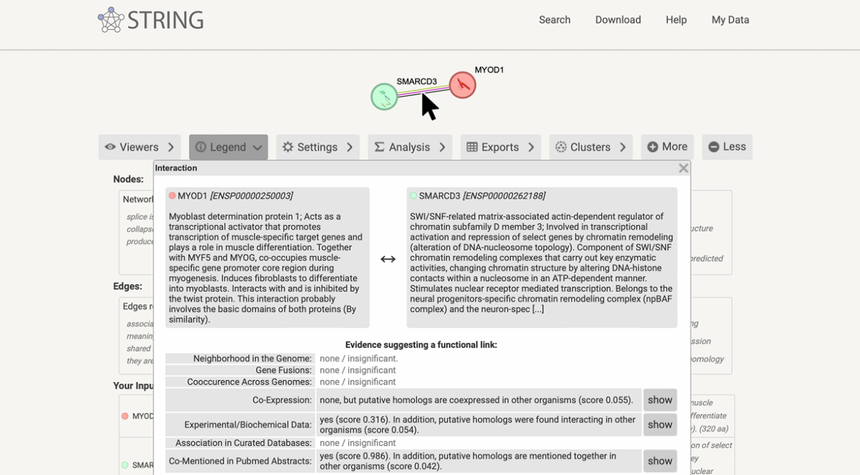Click the double-headed arrow between proteins
This screenshot has height=475, width=860.
(388, 259)
